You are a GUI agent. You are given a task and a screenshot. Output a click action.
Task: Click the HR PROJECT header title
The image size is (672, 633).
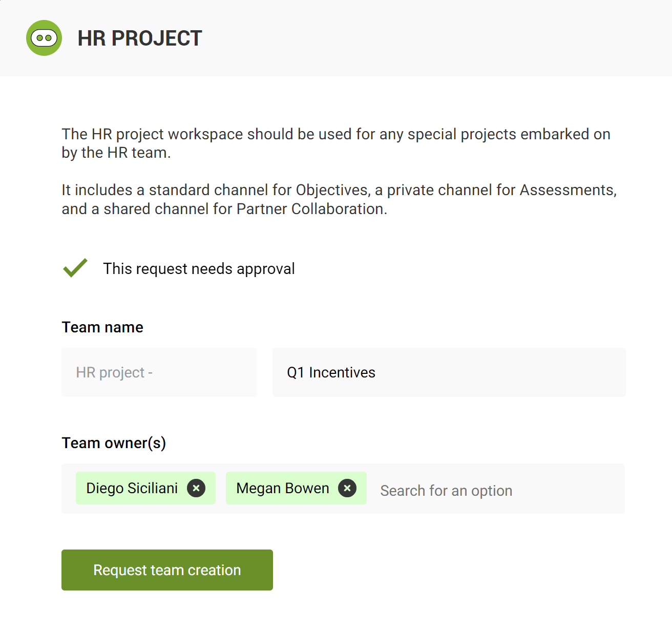coord(139,38)
